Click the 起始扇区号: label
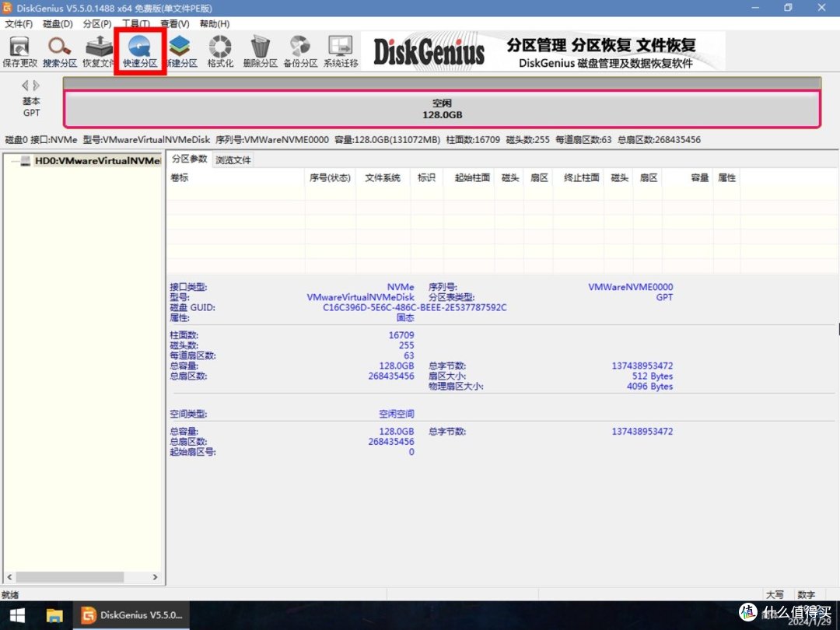This screenshot has width=840, height=630. click(193, 452)
